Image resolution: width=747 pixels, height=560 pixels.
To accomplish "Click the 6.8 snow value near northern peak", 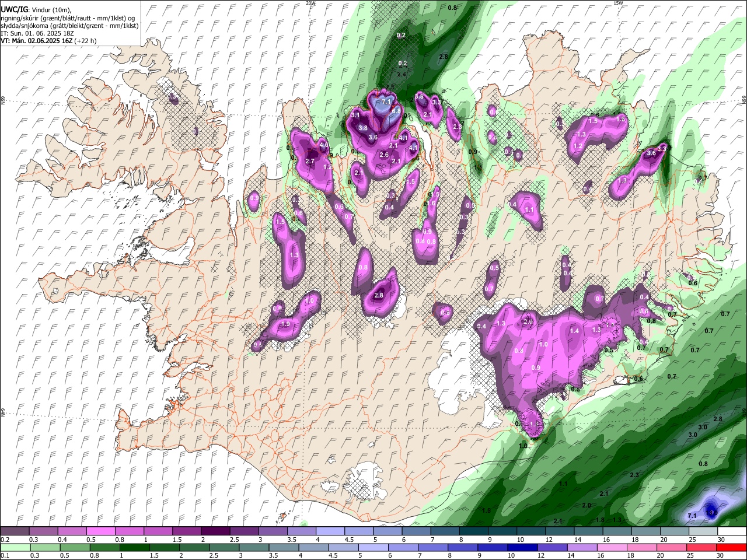I will pyautogui.click(x=396, y=111).
